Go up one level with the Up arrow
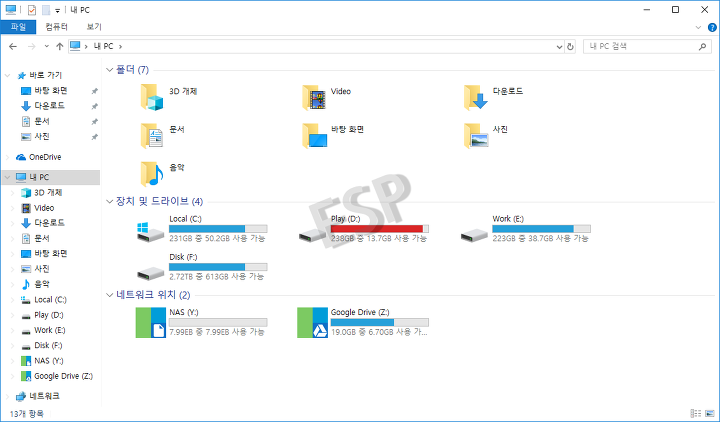 point(60,46)
